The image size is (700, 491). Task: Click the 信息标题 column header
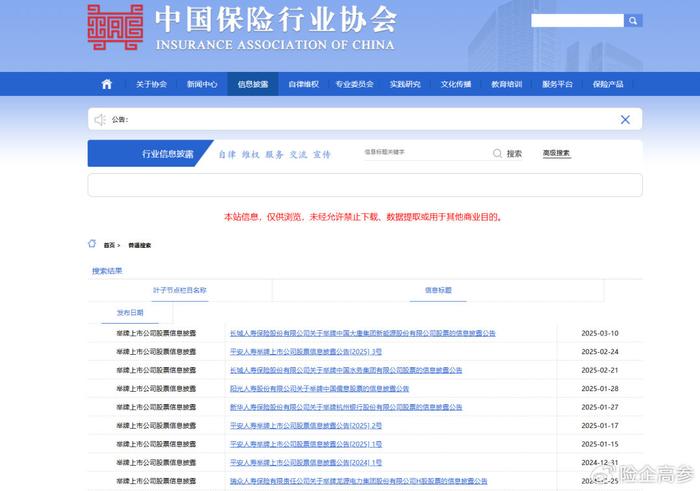click(x=438, y=290)
